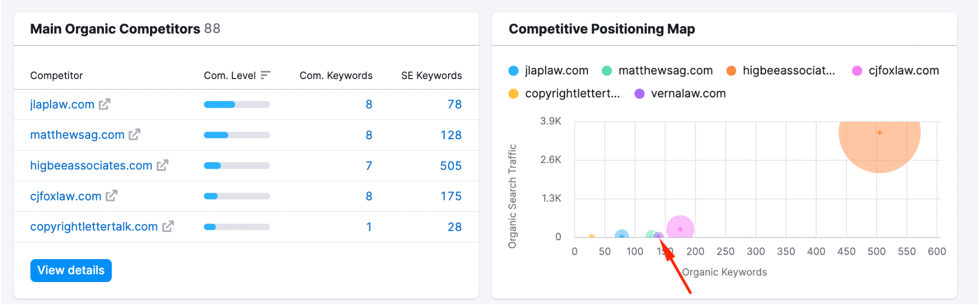The image size is (980, 305).
Task: Open the jlaplaw.com competitor link
Action: click(x=62, y=105)
